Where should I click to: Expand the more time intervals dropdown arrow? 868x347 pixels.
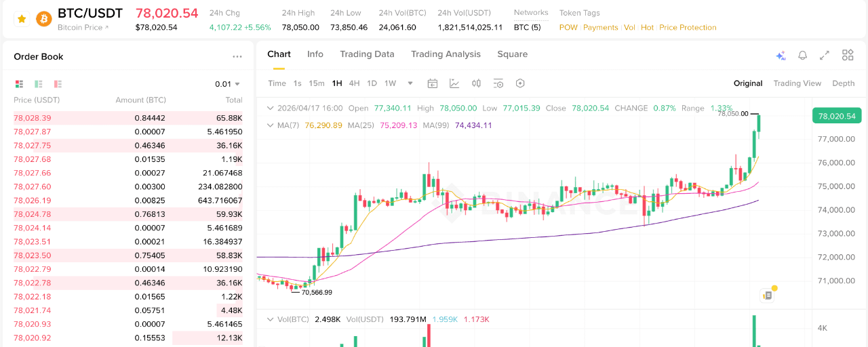(410, 83)
